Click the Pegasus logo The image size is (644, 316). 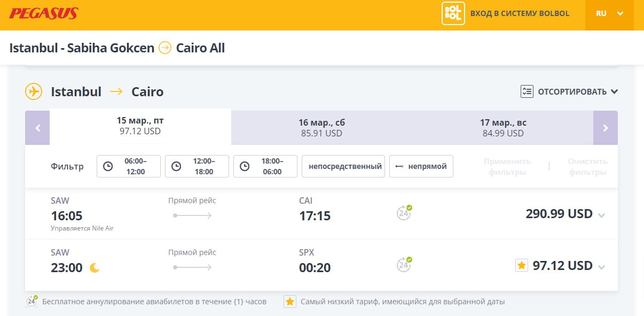click(x=44, y=13)
